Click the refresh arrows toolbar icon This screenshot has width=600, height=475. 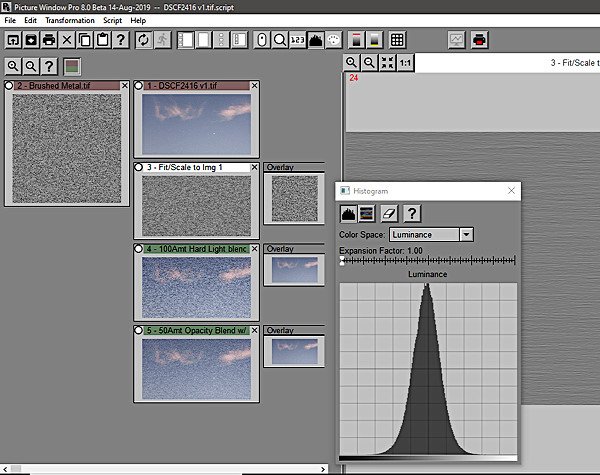[x=144, y=40]
